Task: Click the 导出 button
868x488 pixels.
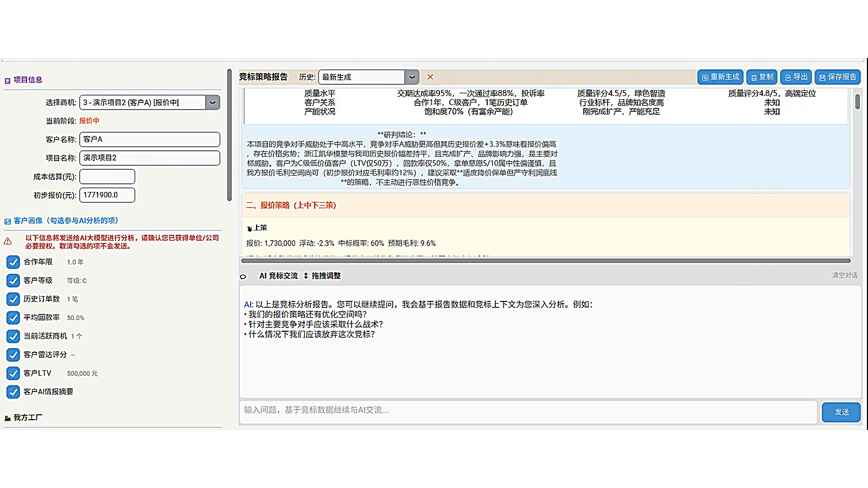Action: pos(796,77)
